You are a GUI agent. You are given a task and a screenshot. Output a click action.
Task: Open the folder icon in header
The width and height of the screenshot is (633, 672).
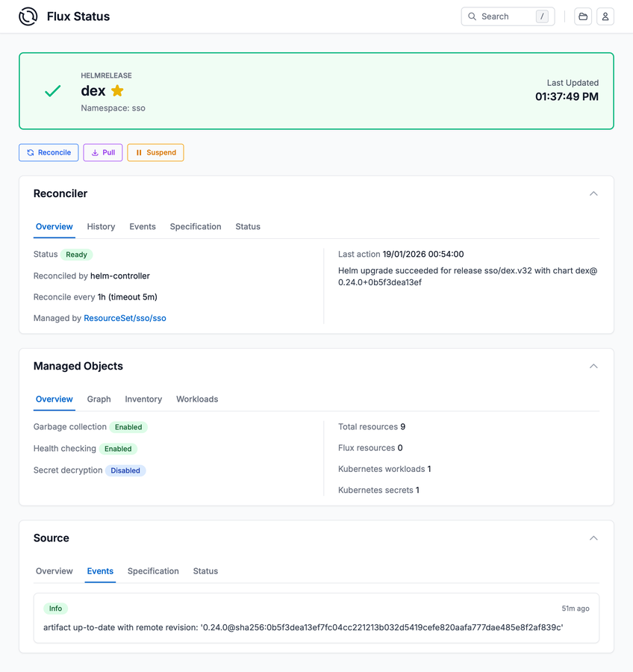pos(583,16)
